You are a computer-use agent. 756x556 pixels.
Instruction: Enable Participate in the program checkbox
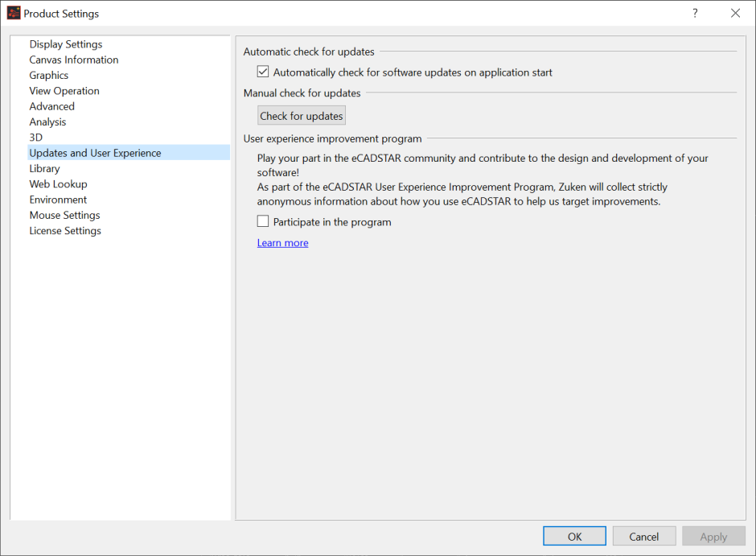263,221
